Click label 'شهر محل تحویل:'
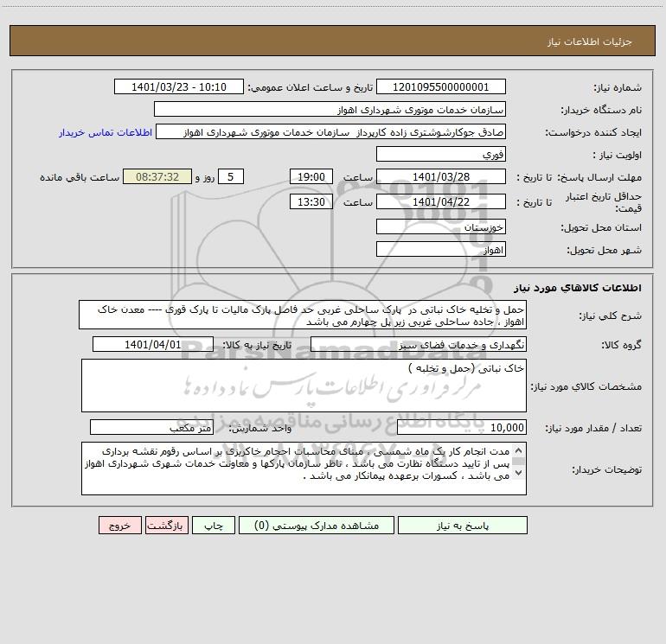 coord(605,251)
